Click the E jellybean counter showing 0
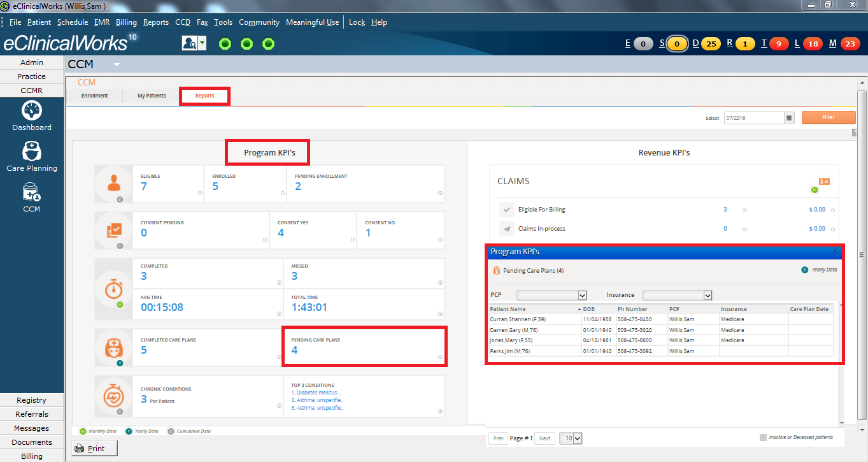This screenshot has height=462, width=868. click(x=643, y=44)
